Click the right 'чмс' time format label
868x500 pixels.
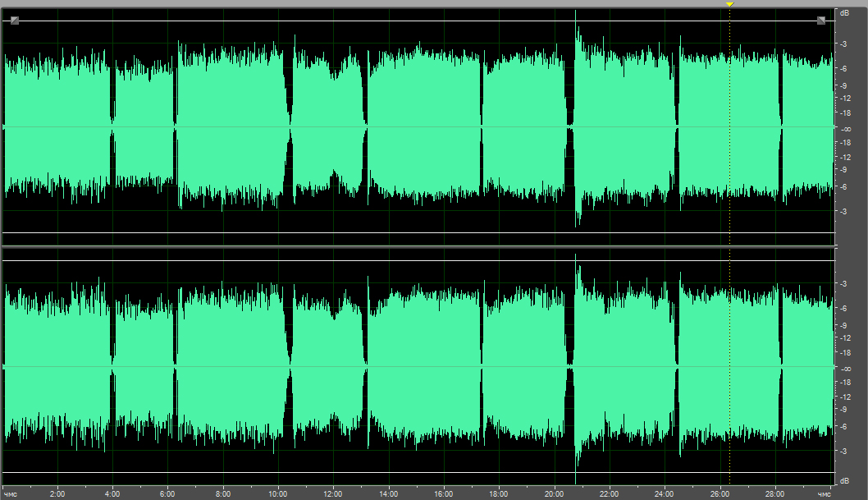tap(824, 494)
